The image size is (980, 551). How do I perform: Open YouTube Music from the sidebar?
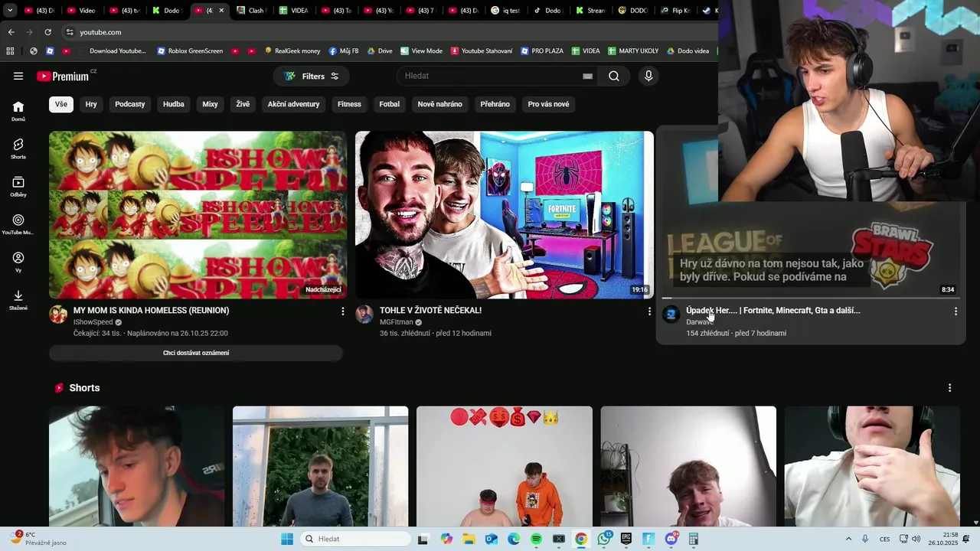18,224
